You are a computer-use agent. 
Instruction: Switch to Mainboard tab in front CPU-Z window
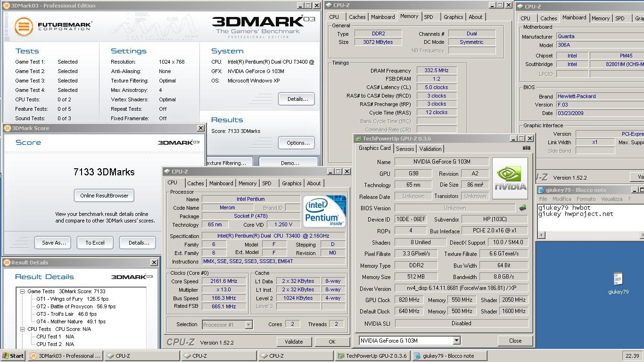[221, 183]
